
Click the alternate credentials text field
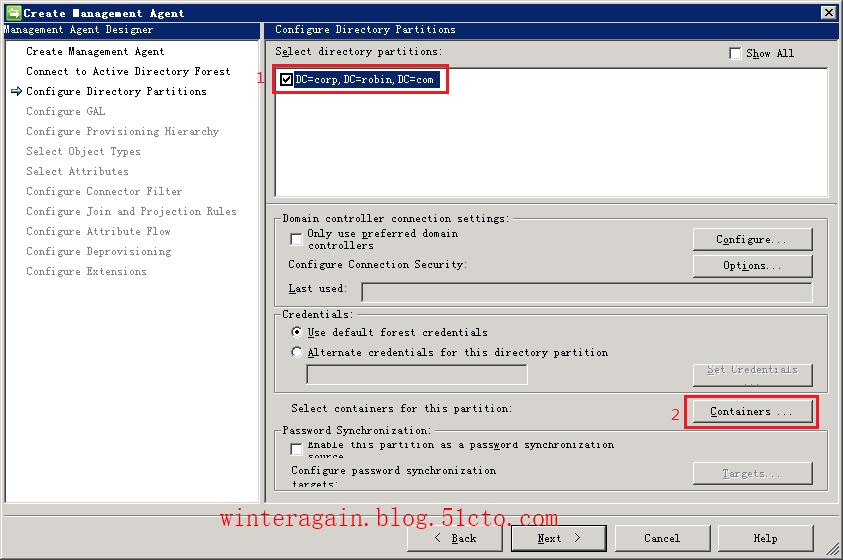[417, 375]
